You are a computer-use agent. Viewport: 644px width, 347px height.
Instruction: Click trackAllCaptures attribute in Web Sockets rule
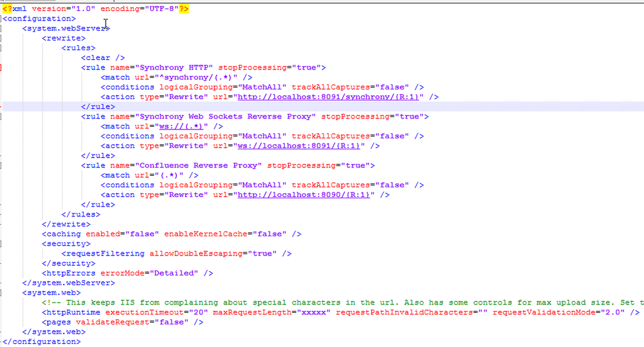pos(350,136)
